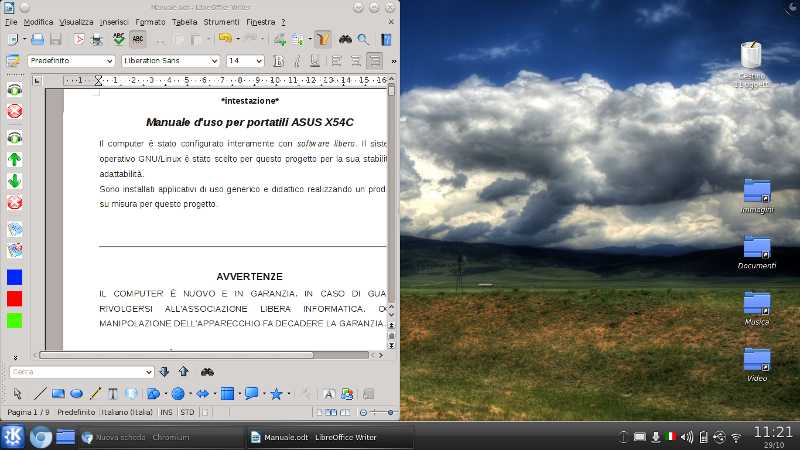Click the Undo arrow icon
This screenshot has height=450, width=800.
(x=224, y=39)
